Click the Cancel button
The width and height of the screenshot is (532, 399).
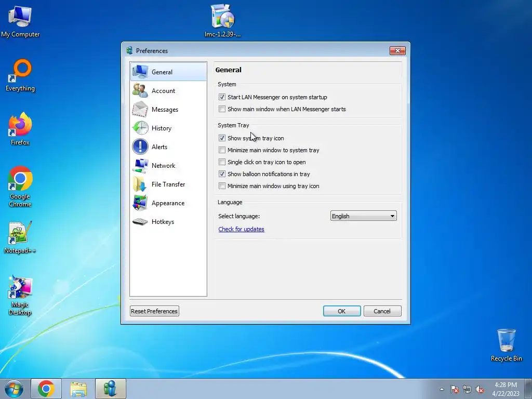tap(382, 311)
